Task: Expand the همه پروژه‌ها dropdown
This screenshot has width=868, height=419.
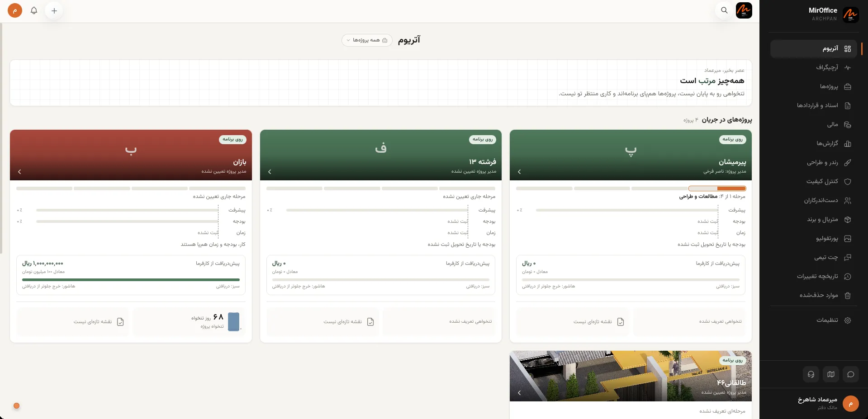Action: point(366,40)
